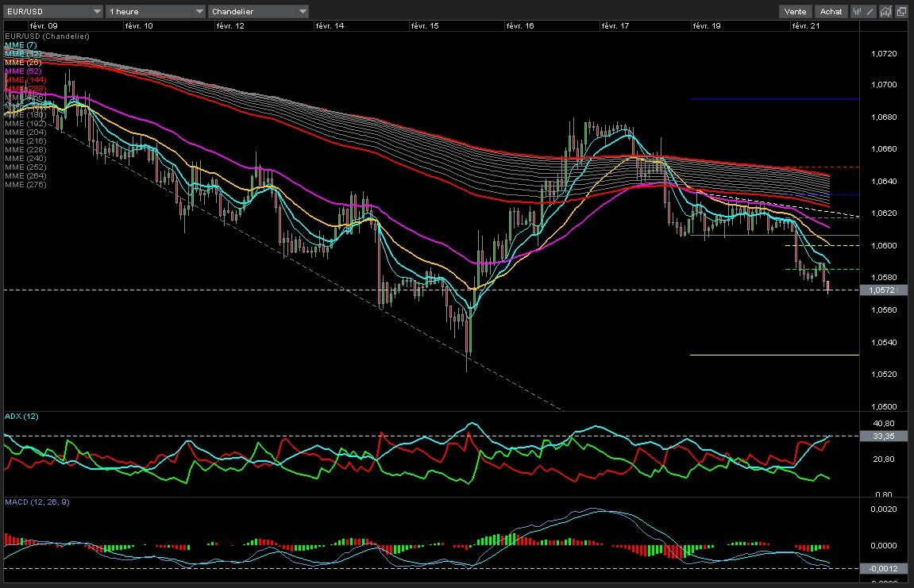Click the 1,0640 price axis label
Image resolution: width=914 pixels, height=588 pixels.
click(x=884, y=181)
